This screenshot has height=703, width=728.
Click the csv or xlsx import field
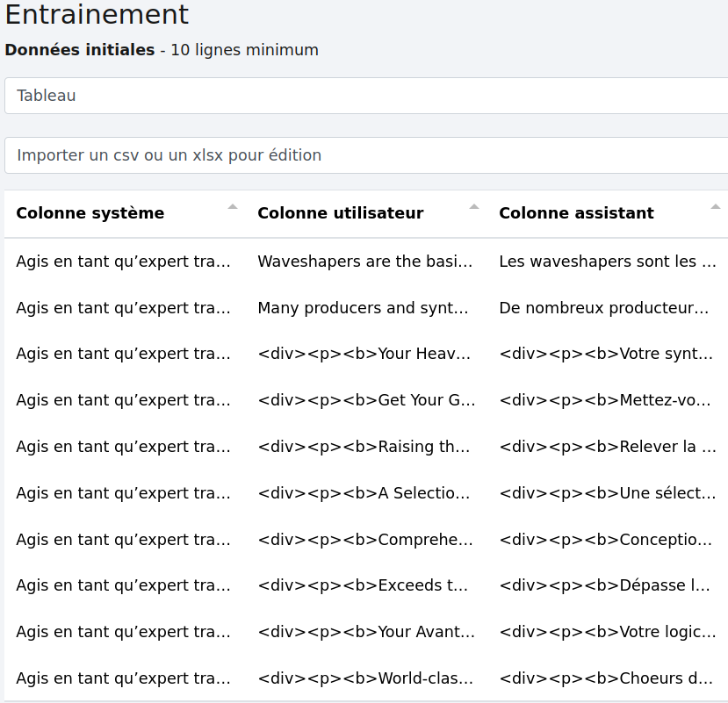(366, 155)
